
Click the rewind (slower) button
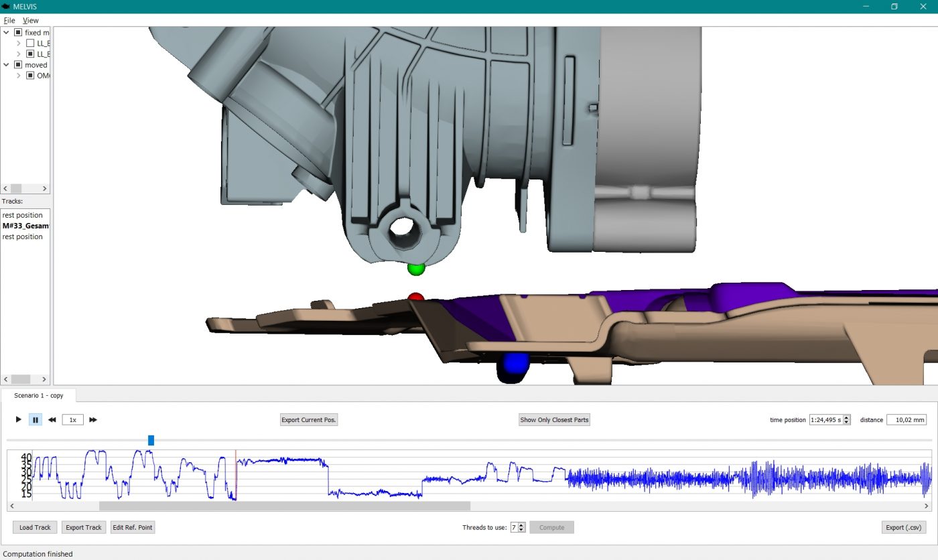[x=52, y=420]
